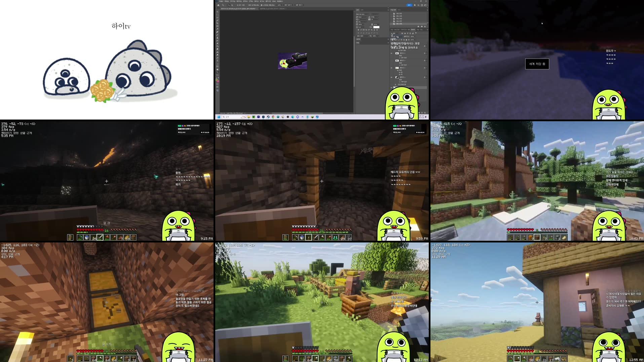Open the 파일 menu in the menu bar

coord(221,1)
